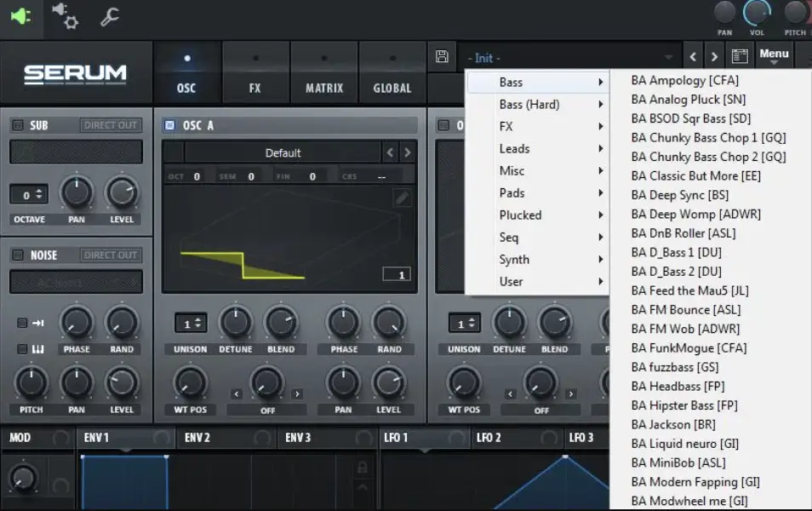
Task: Toggle the OSC A enable switch
Action: click(170, 125)
